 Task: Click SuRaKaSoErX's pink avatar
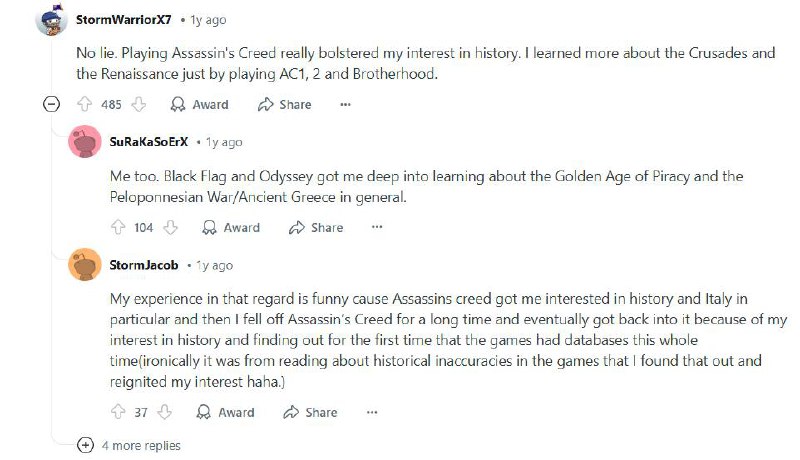[85, 142]
